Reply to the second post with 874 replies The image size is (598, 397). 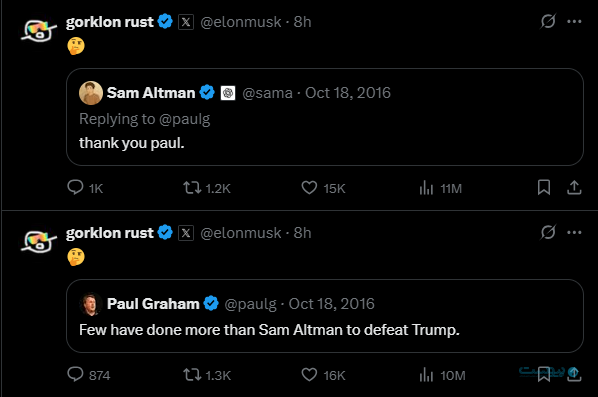point(75,374)
